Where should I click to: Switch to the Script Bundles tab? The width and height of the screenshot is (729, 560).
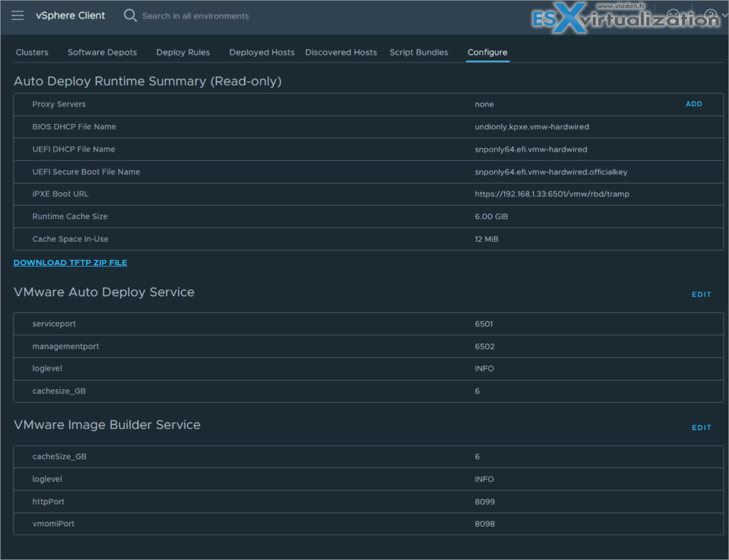click(x=419, y=52)
